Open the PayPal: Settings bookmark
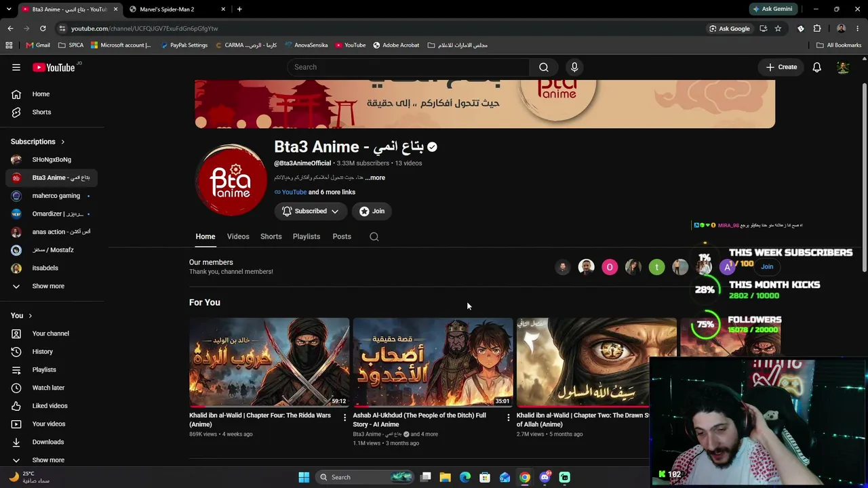Screen dimensions: 868x488 [184, 45]
